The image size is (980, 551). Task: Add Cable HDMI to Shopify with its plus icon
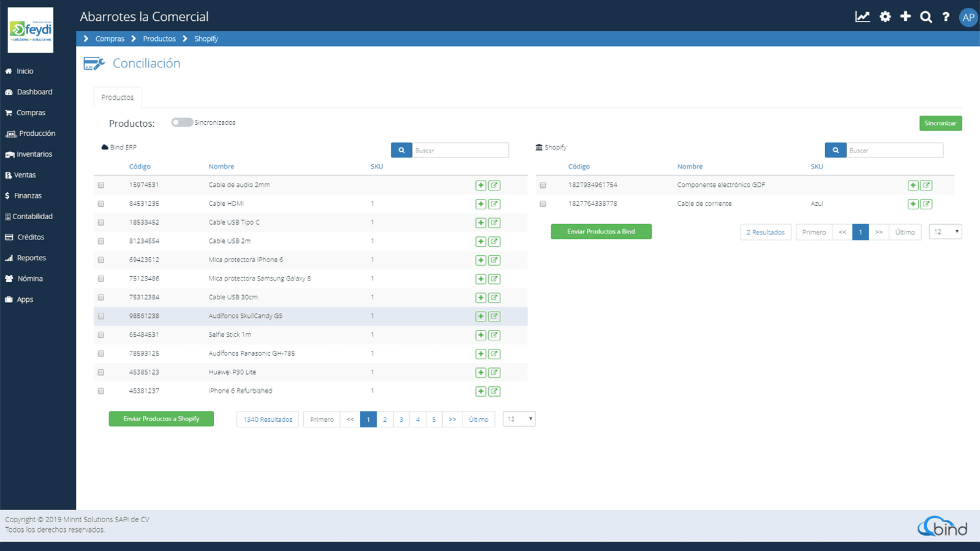(481, 204)
